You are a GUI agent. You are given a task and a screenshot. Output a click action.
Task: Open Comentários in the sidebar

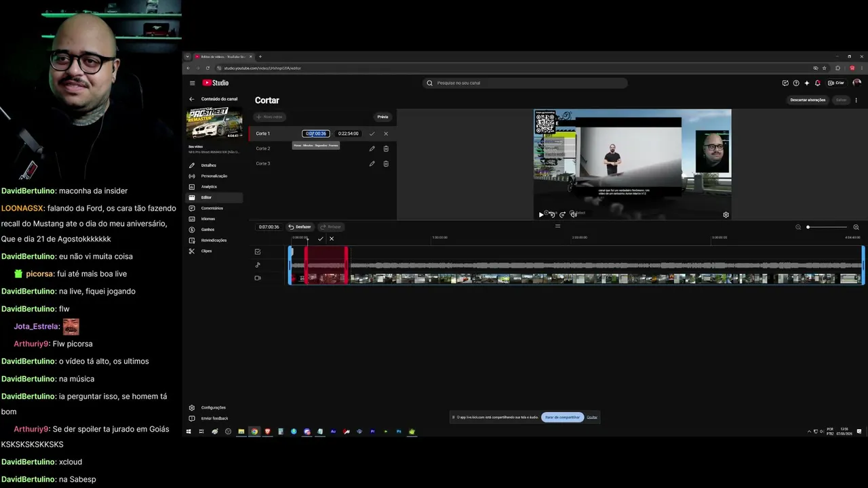point(214,208)
